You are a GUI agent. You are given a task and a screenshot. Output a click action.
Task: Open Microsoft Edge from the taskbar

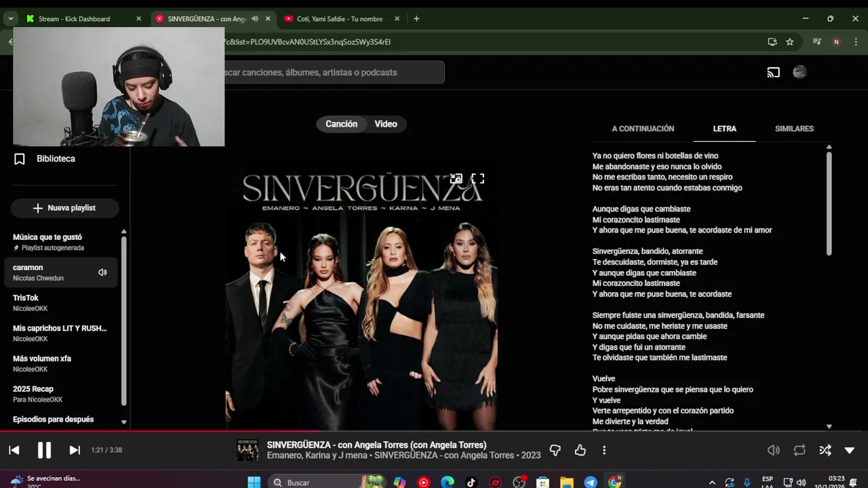448,483
